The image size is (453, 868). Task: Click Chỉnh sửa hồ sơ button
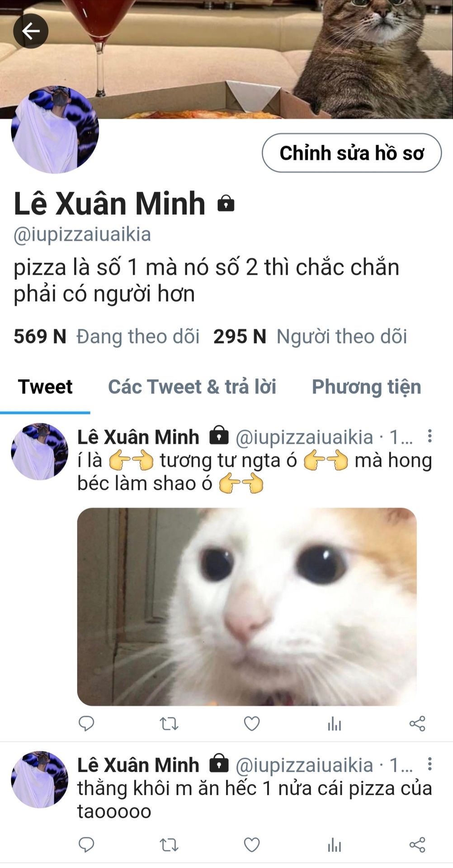[x=352, y=153]
